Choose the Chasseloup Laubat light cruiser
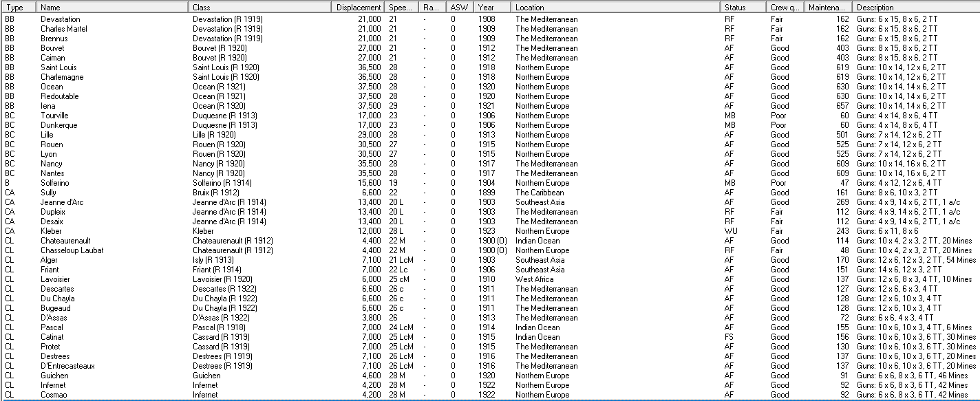Image resolution: width=980 pixels, height=401 pixels. click(72, 250)
